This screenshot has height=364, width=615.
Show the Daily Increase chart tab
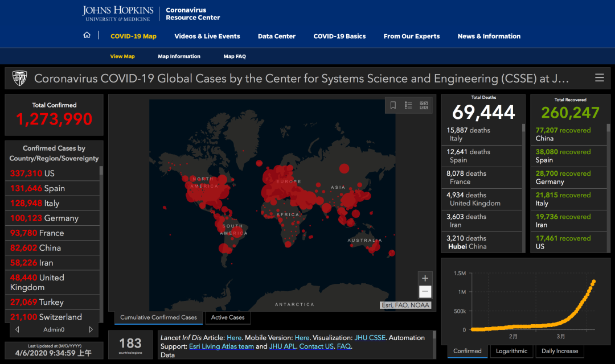tap(559, 351)
